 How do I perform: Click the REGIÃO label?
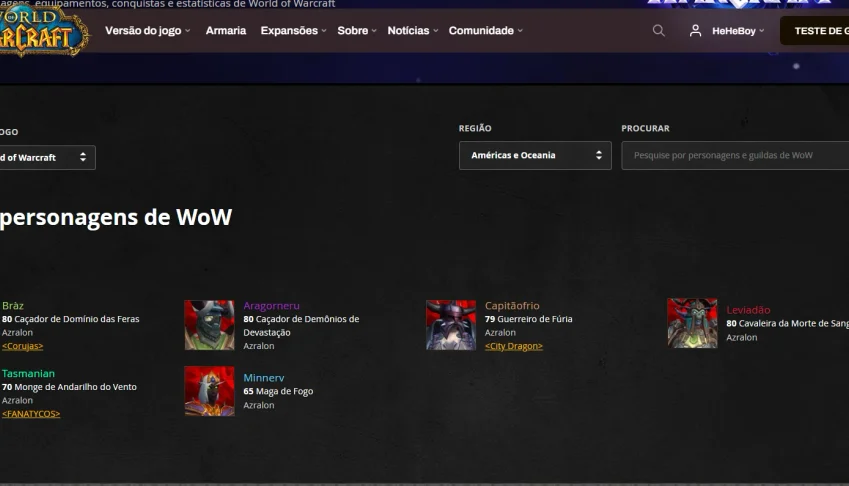pyautogui.click(x=475, y=128)
